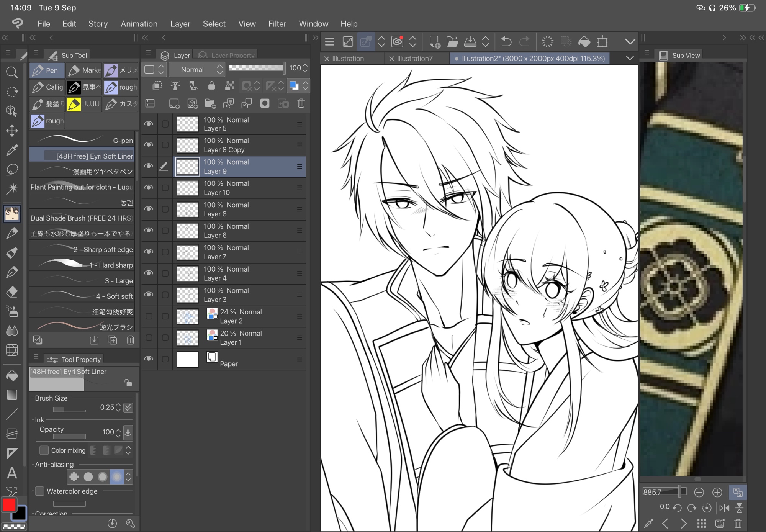Click the Fill bucket tool
This screenshot has height=532, width=766.
pyautogui.click(x=12, y=375)
